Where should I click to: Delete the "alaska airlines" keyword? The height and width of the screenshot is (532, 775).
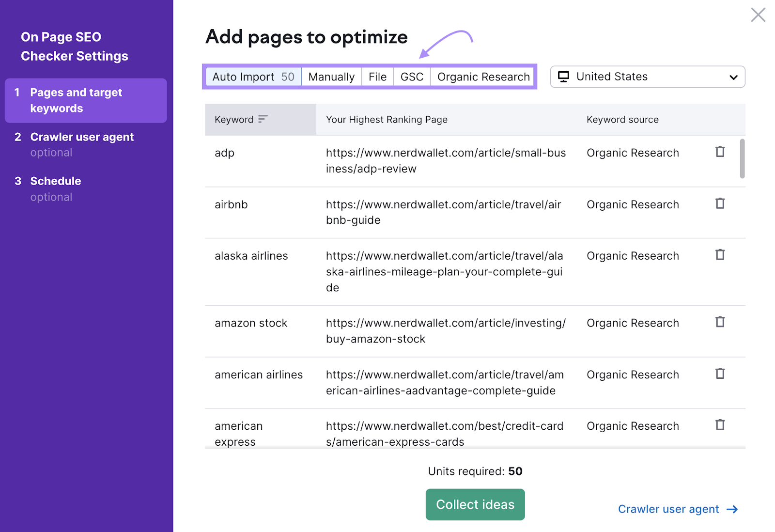click(x=720, y=254)
